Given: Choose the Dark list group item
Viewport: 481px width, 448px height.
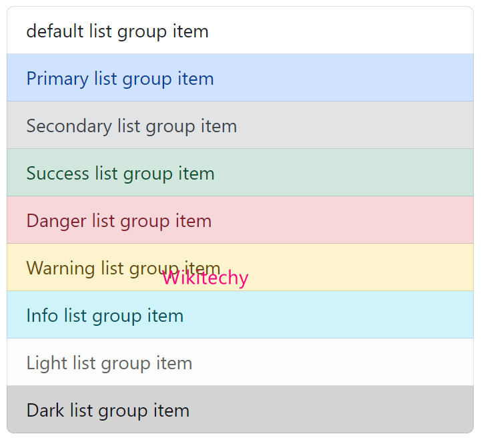Looking at the screenshot, I should pos(108,411).
